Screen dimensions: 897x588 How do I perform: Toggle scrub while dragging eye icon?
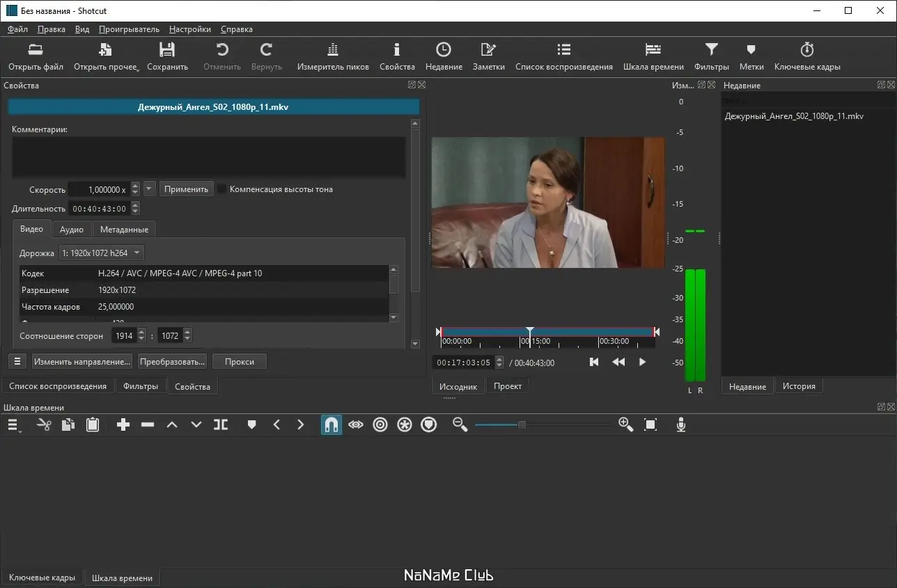(x=356, y=424)
